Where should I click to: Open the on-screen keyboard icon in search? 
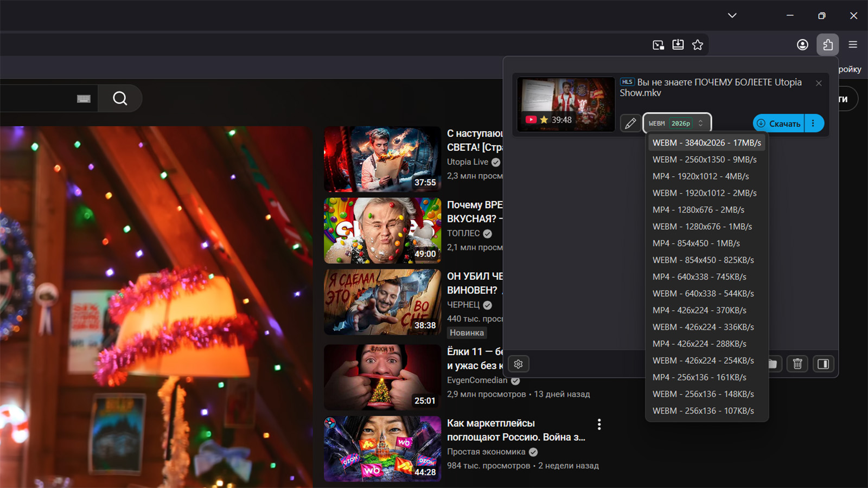84,99
